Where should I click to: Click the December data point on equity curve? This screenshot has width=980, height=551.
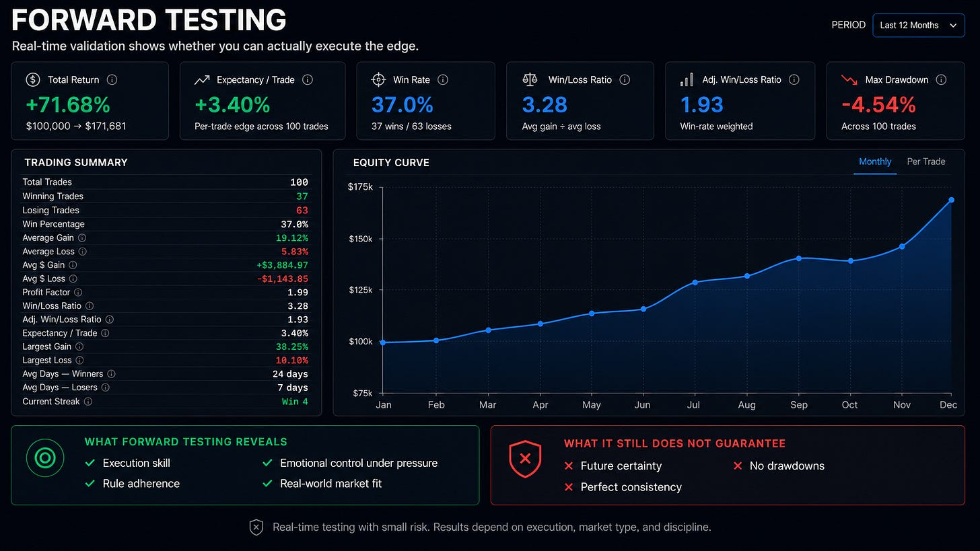click(951, 200)
